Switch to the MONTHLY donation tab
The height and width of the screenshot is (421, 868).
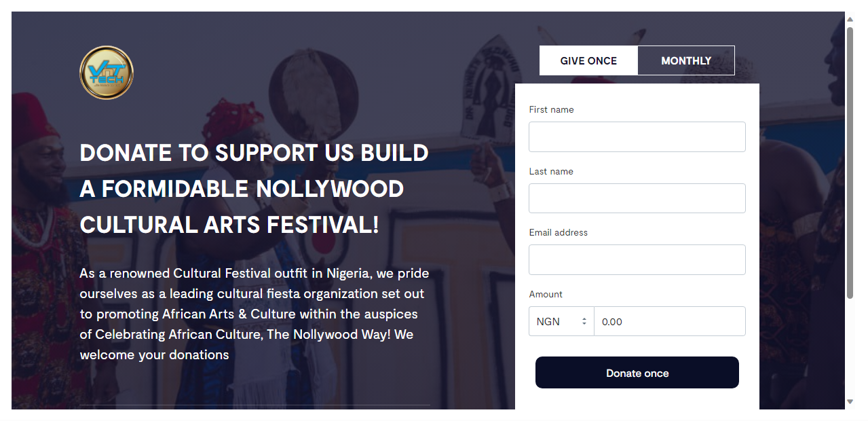point(686,60)
